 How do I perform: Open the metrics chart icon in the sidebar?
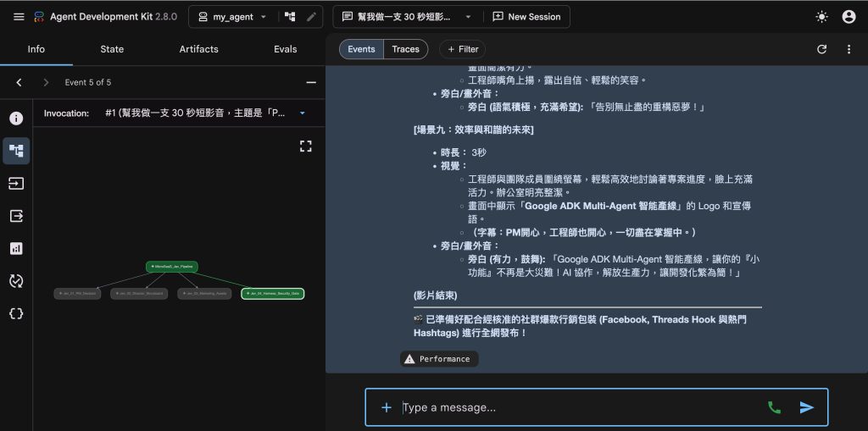[x=16, y=248]
